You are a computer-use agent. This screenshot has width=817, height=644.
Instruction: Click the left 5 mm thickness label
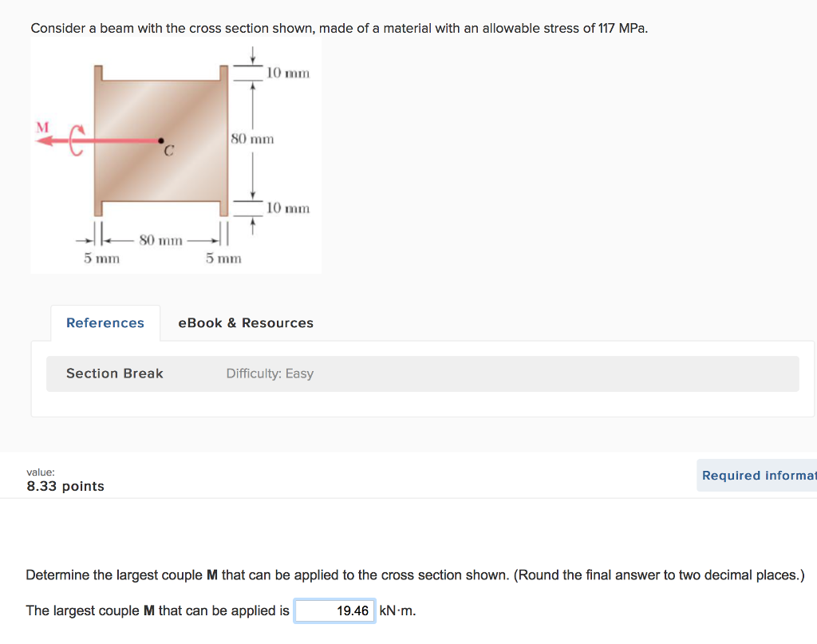point(102,259)
